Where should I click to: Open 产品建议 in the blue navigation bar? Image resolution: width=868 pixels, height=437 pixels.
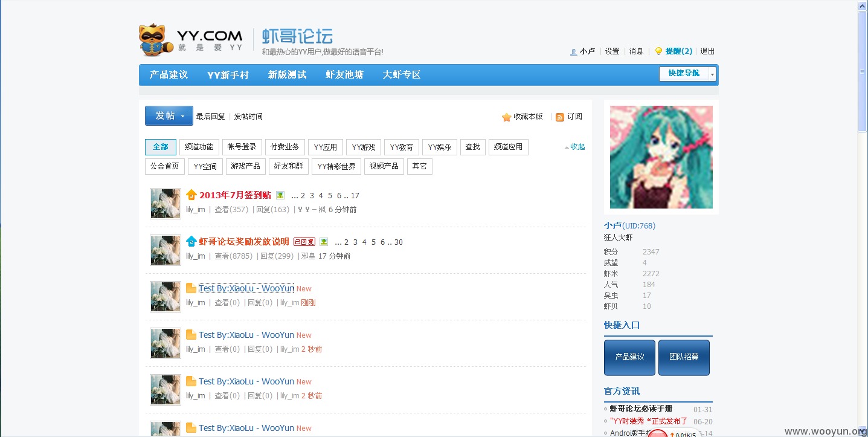click(x=169, y=75)
